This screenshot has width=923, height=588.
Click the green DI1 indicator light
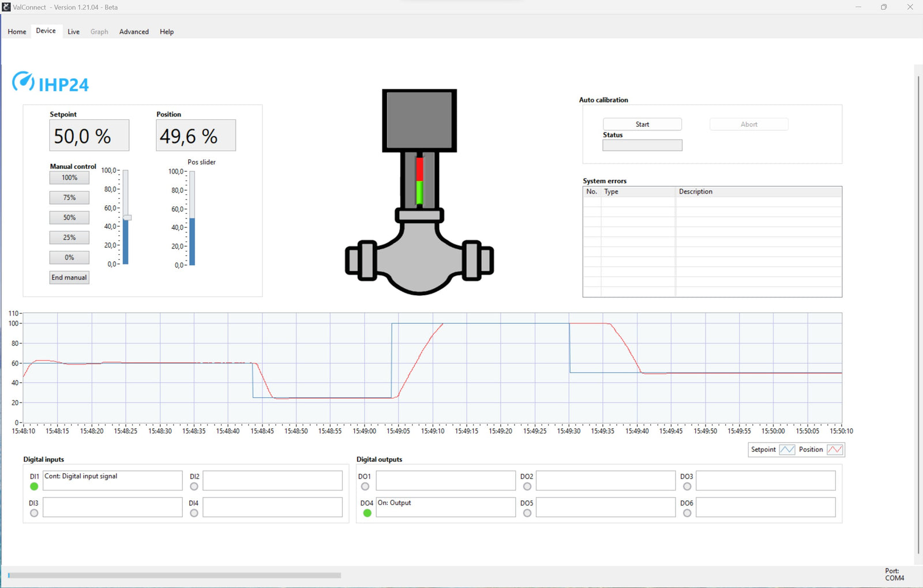coord(34,487)
